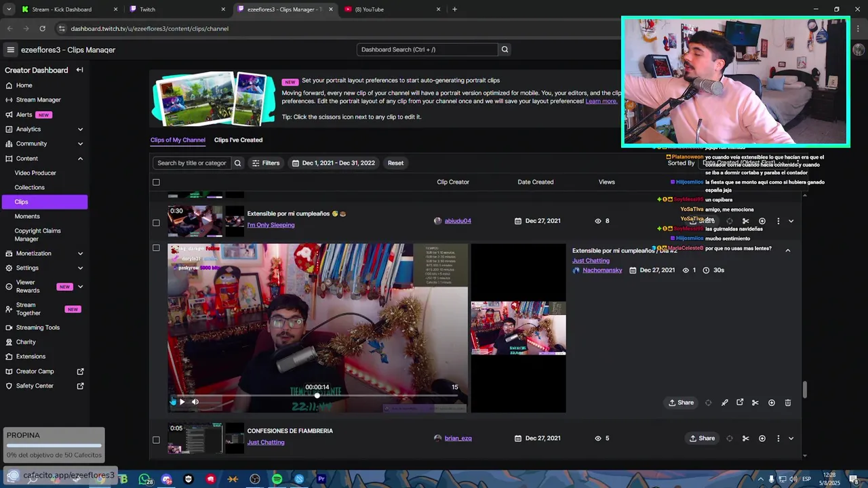
Task: Focus the Search by title or category field
Action: pos(192,163)
